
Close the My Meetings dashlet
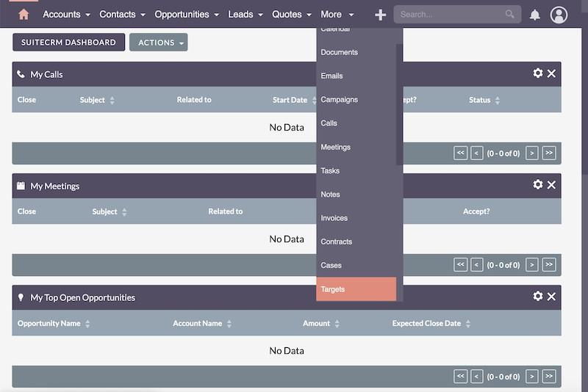pos(551,184)
